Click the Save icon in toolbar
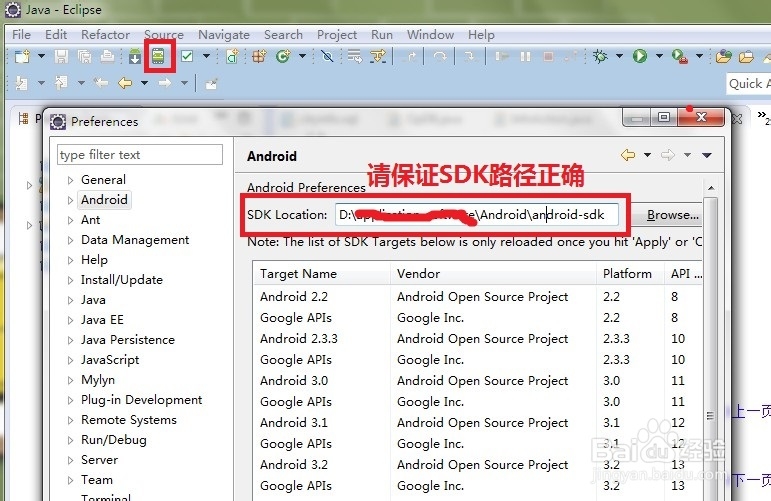Screen dimensions: 771x501 tap(61, 57)
